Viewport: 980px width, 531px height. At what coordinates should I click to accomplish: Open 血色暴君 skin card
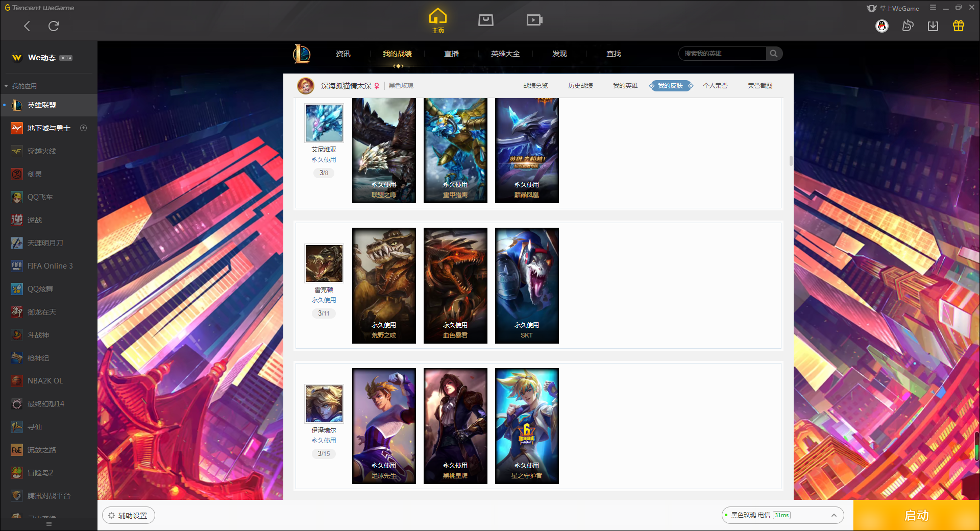pos(455,285)
